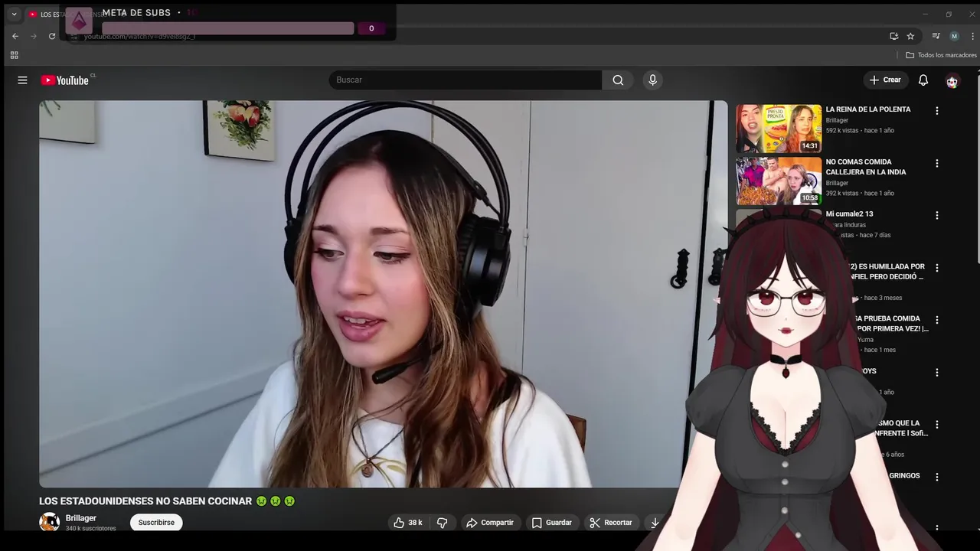980x551 pixels.
Task: Open the YouTube account avatar menu
Action: click(x=952, y=81)
